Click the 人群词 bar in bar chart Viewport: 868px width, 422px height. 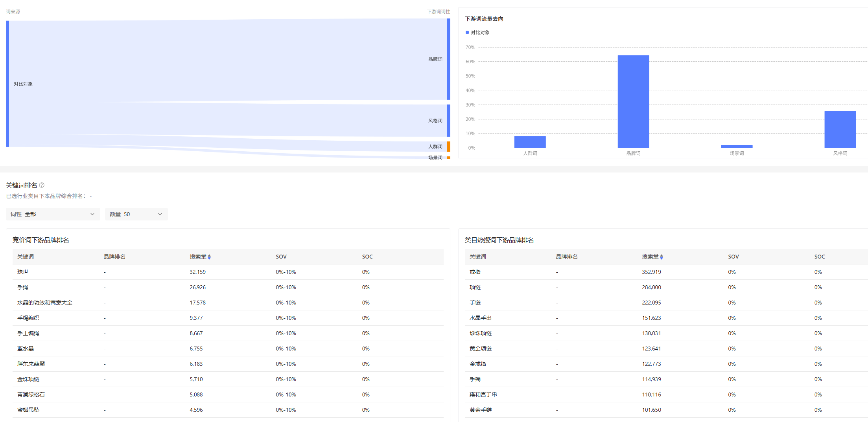pos(530,142)
